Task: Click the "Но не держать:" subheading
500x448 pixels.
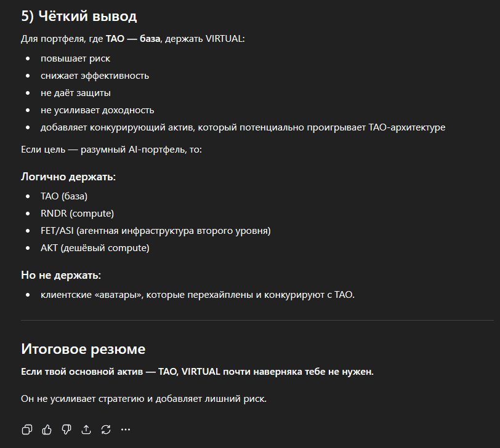Action: pos(61,274)
